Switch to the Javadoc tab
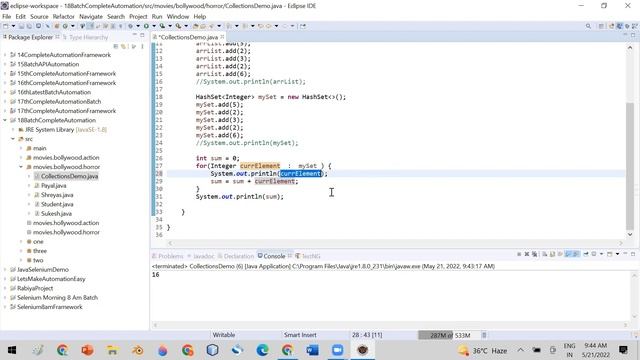The width and height of the screenshot is (640, 360). (x=201, y=256)
